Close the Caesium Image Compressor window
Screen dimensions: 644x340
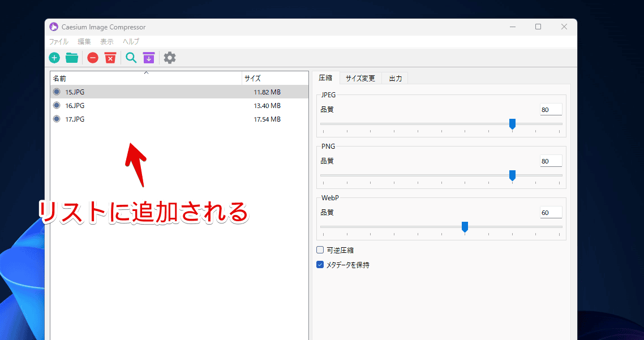pyautogui.click(x=564, y=27)
